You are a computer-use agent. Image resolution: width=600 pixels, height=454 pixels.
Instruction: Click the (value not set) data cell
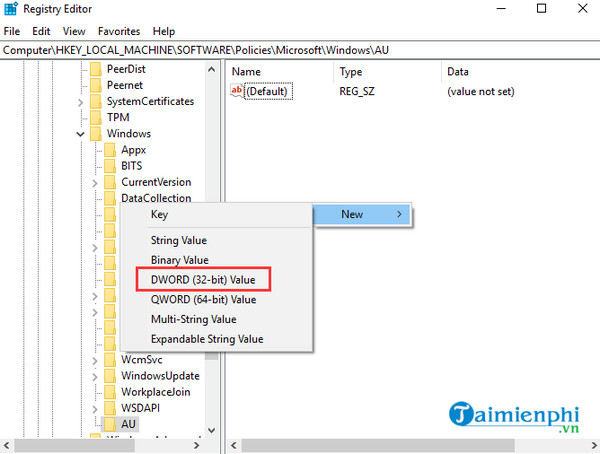(481, 91)
